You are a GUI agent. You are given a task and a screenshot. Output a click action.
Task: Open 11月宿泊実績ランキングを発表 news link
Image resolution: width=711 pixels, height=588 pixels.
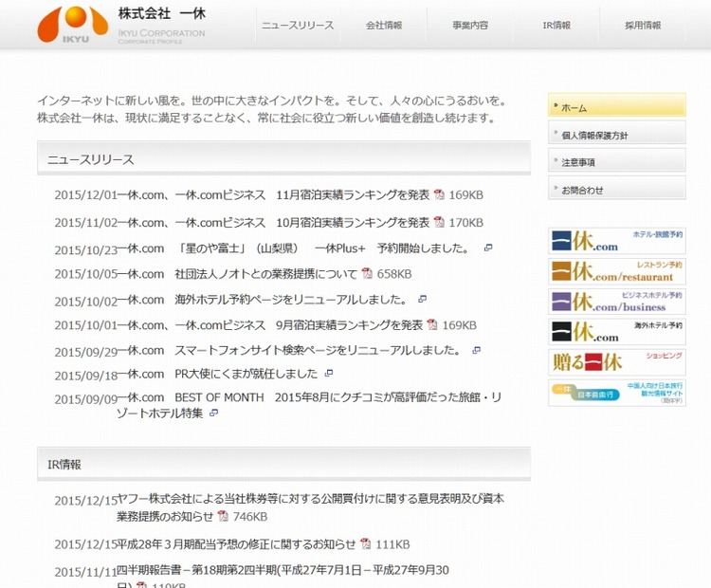tap(273, 195)
